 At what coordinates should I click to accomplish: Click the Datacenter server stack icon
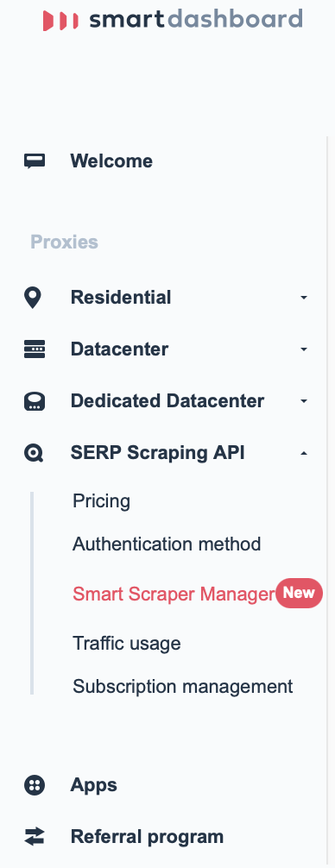[35, 349]
